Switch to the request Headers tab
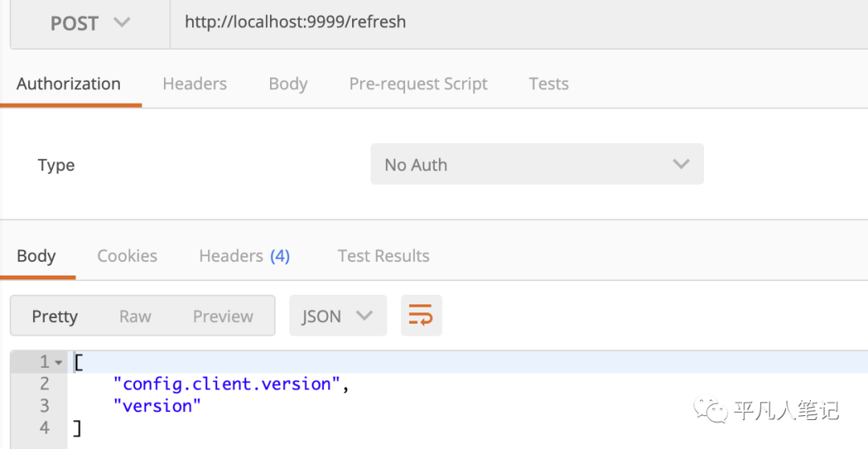 pyautogui.click(x=194, y=84)
